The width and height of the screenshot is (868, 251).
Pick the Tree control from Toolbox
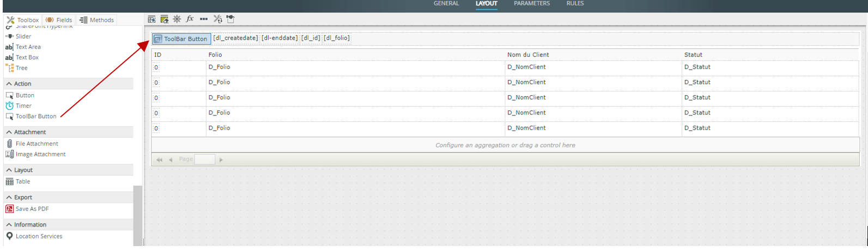(21, 68)
